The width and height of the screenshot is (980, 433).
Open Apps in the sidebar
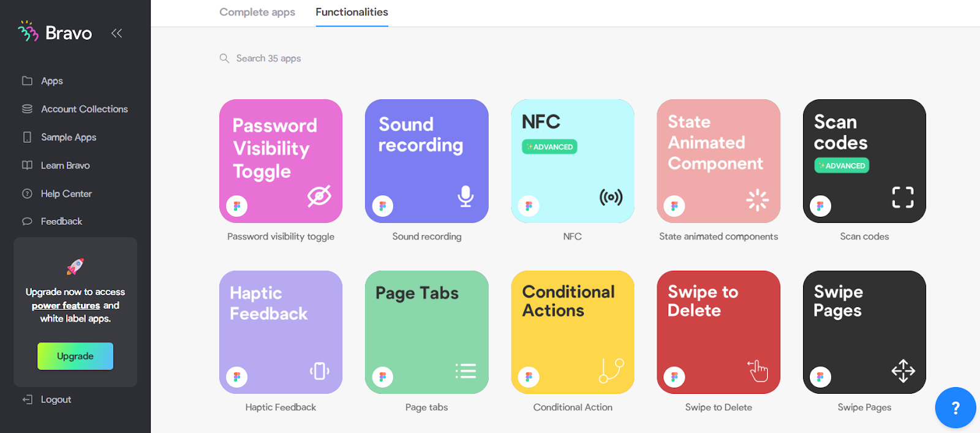[52, 81]
